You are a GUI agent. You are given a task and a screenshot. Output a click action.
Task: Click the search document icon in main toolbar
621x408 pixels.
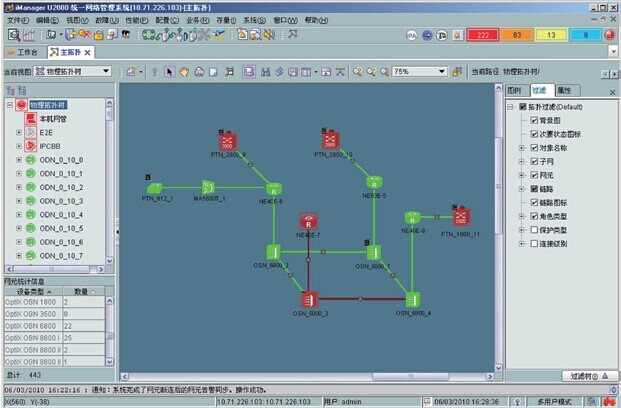pos(14,35)
